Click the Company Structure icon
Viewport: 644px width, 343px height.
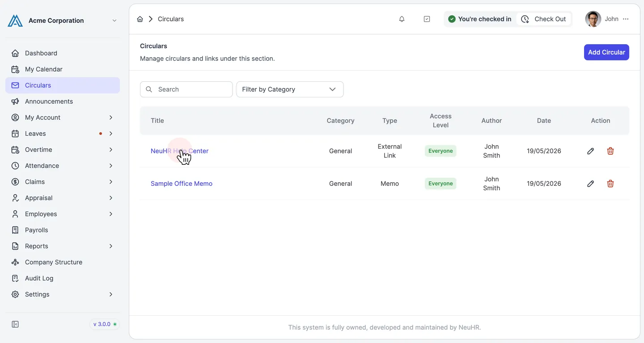[x=15, y=262]
